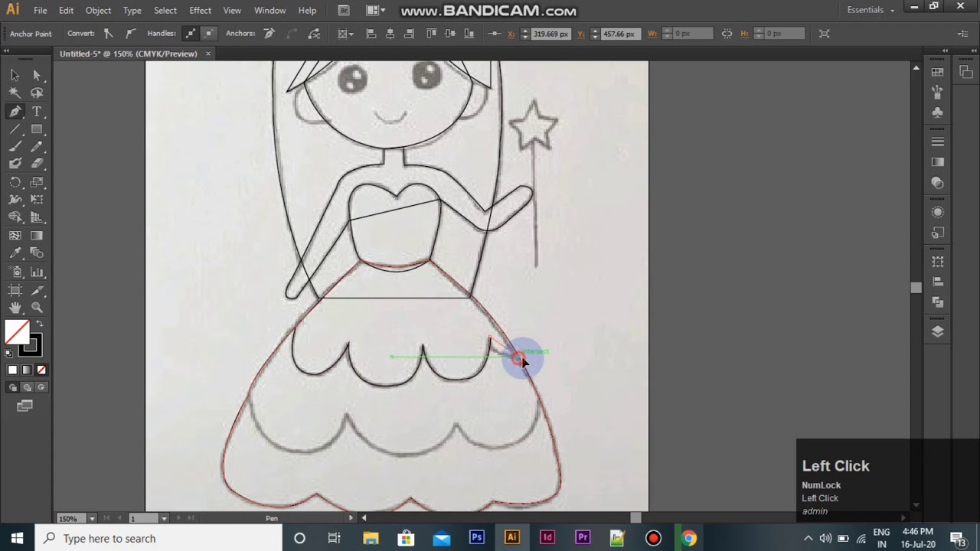Viewport: 980px width, 551px height.
Task: Choose the Magic Wand tool
Action: click(x=15, y=93)
